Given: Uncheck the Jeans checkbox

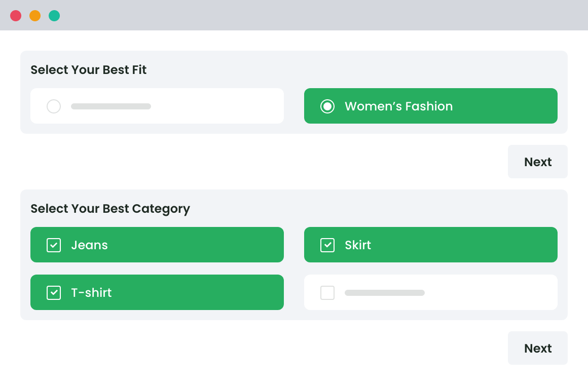Looking at the screenshot, I should pos(54,245).
